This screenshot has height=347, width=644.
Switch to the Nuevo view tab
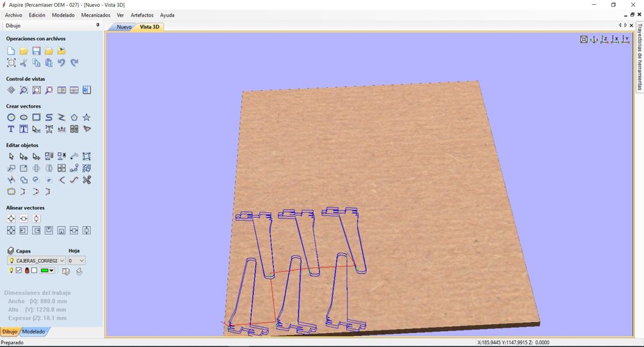tap(124, 27)
